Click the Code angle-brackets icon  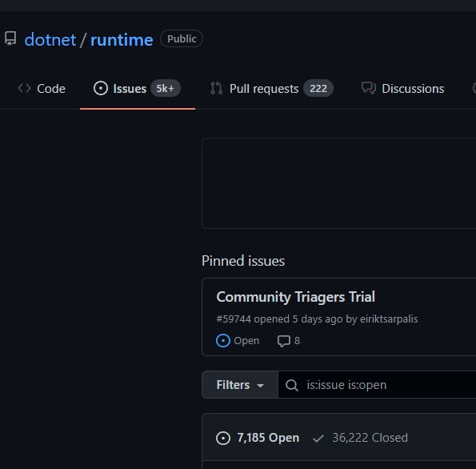pyautogui.click(x=24, y=88)
